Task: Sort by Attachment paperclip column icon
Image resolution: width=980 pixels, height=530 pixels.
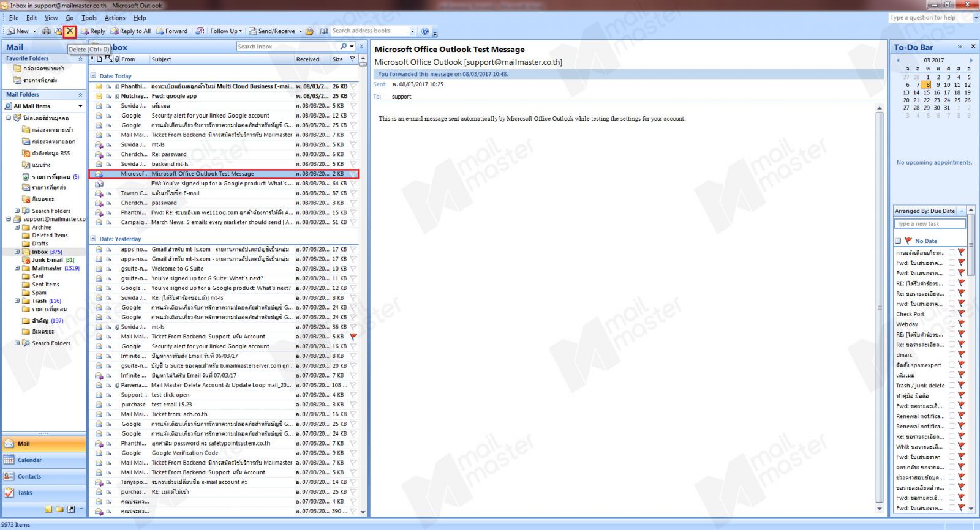Action: click(116, 59)
